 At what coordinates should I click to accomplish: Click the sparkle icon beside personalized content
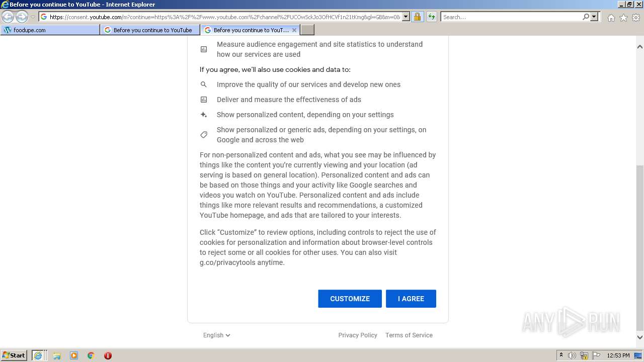click(x=204, y=115)
